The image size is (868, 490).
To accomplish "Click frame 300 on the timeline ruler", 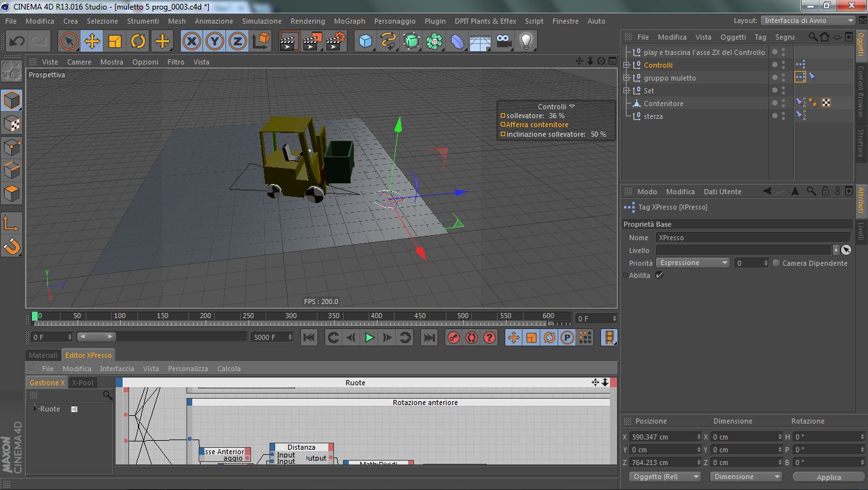I will 291,316.
